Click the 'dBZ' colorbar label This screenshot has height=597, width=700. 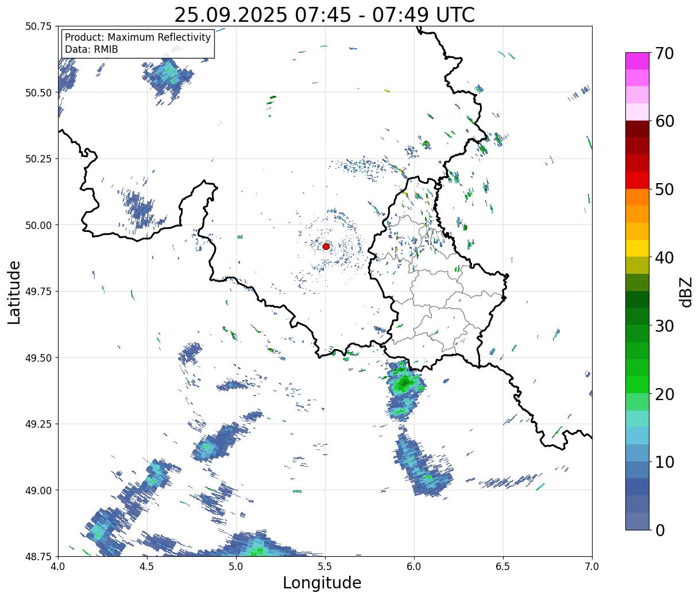686,291
